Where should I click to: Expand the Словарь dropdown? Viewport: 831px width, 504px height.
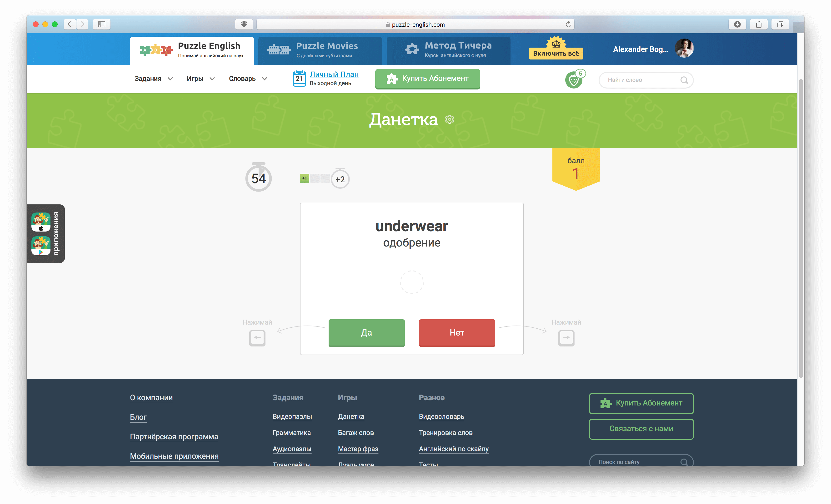(248, 79)
